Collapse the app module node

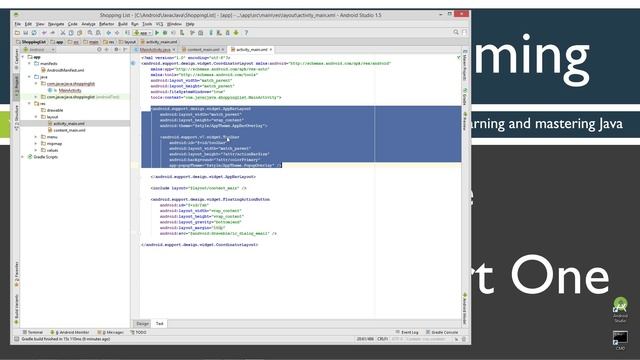[23, 57]
